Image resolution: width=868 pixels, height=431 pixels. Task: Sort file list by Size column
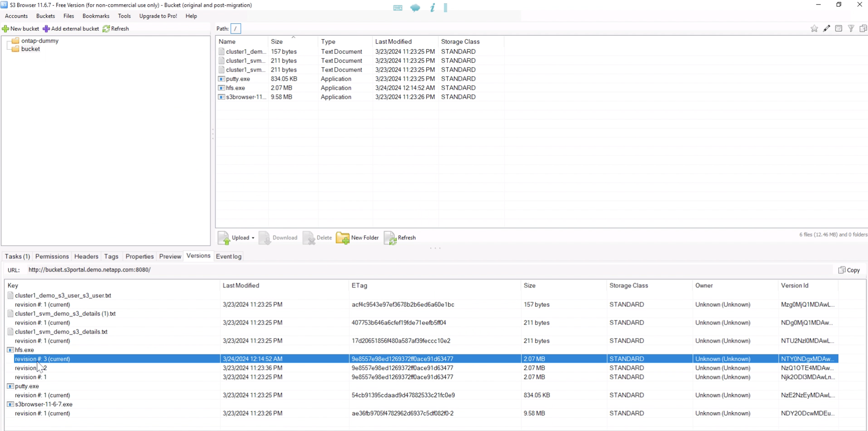277,42
